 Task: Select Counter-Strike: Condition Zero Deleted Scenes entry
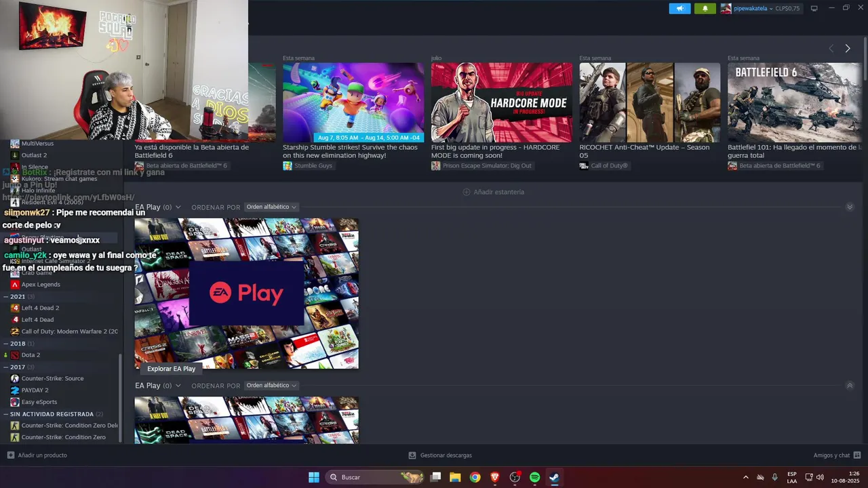pyautogui.click(x=69, y=426)
